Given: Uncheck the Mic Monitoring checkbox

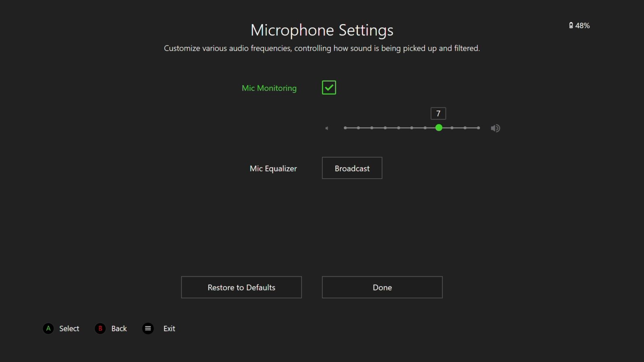Looking at the screenshot, I should click(x=329, y=88).
